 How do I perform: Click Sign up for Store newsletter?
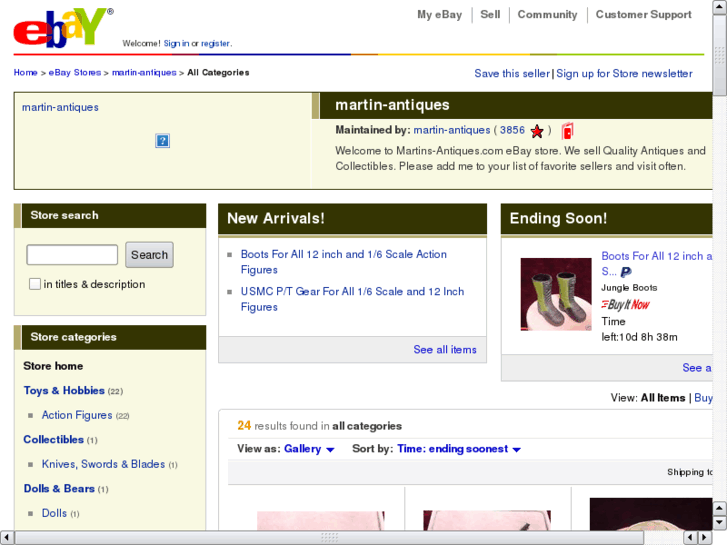(x=624, y=73)
